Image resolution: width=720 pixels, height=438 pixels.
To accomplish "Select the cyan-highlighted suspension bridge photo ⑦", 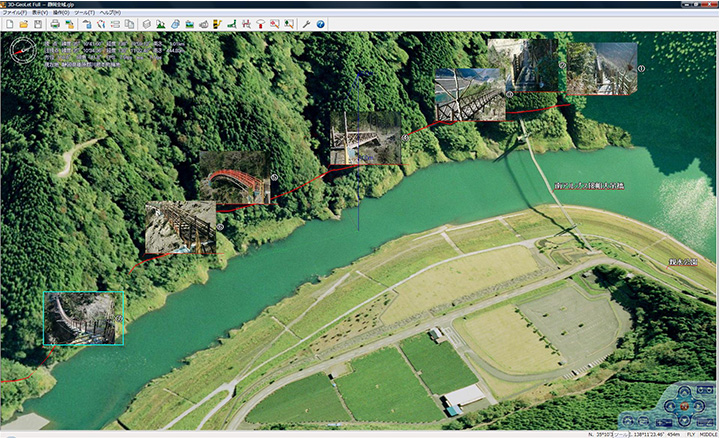I will pos(84,318).
